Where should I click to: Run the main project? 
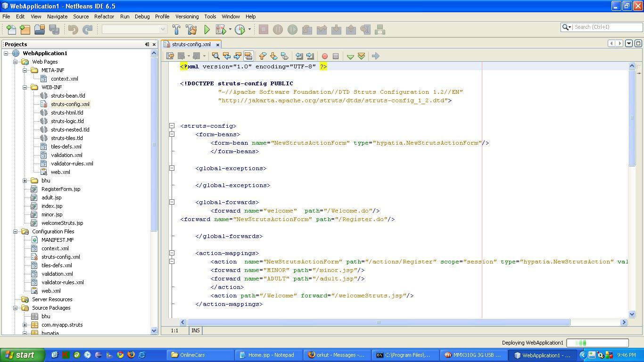click(206, 29)
